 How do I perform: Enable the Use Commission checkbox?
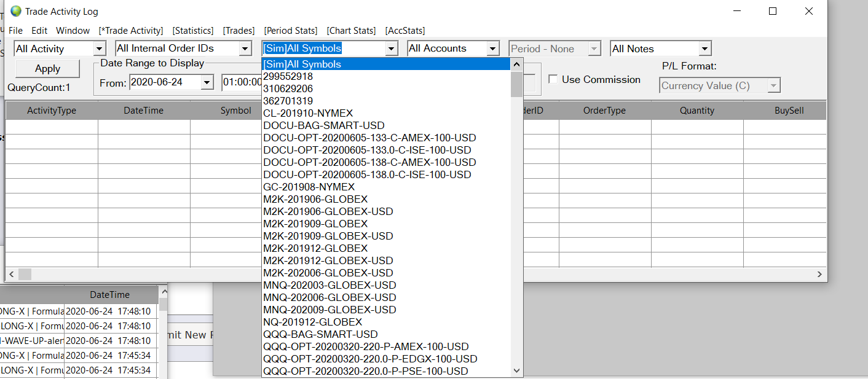coord(553,79)
